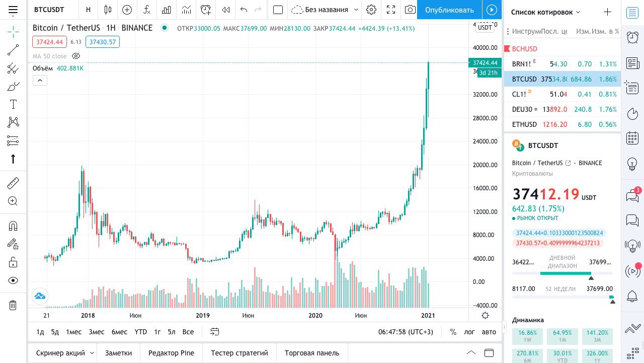
Task: Select ETHUSD row in watchlist
Action: [562, 124]
